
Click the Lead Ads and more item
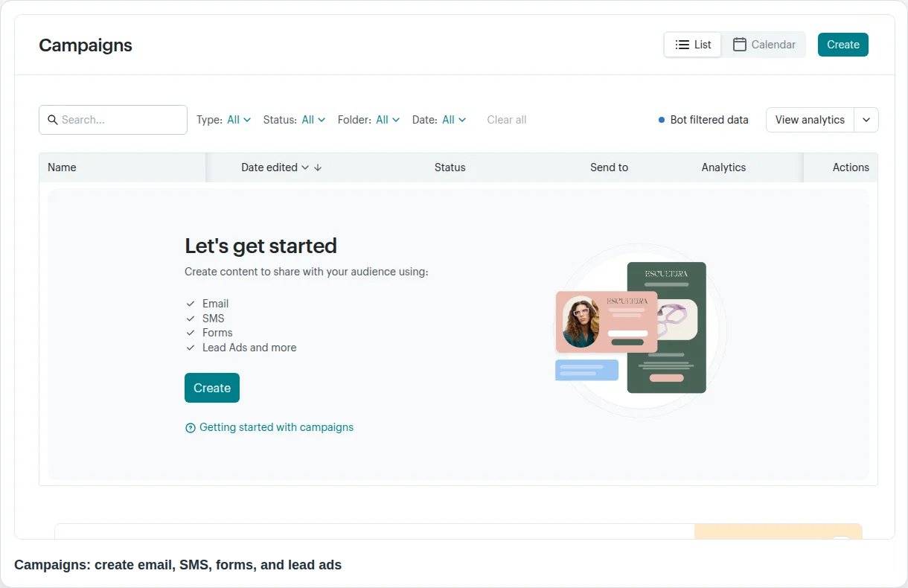(x=249, y=348)
